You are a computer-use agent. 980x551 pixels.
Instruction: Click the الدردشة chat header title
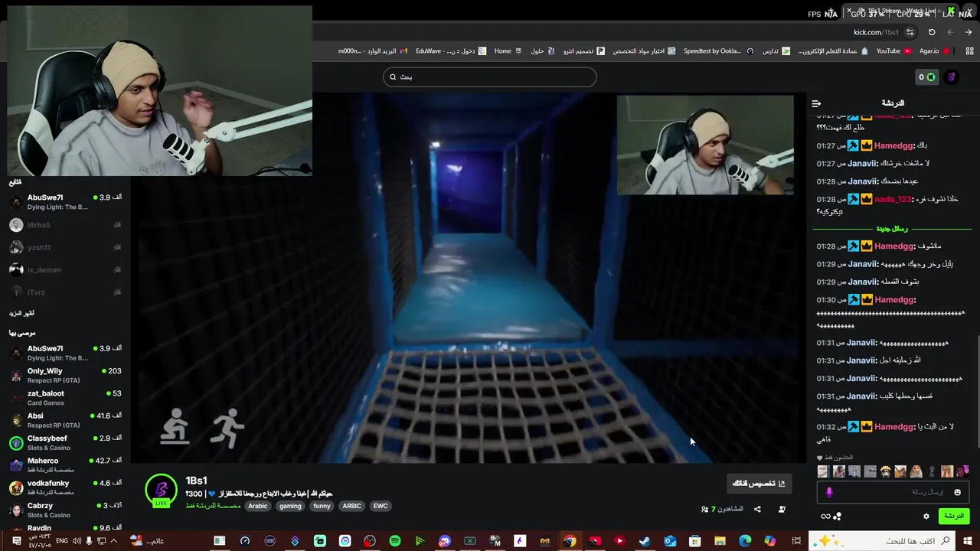click(893, 103)
